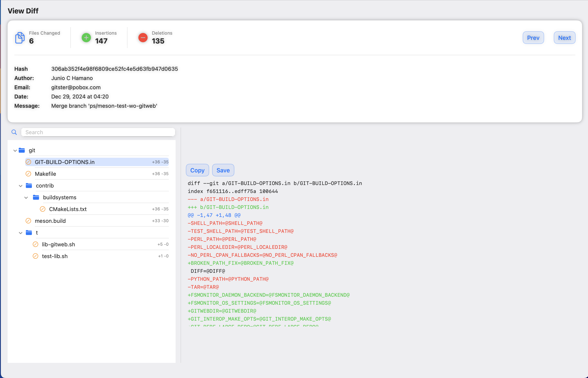Viewport: 588px width, 378px height.
Task: Click the red Deletions minus icon
Action: (143, 38)
